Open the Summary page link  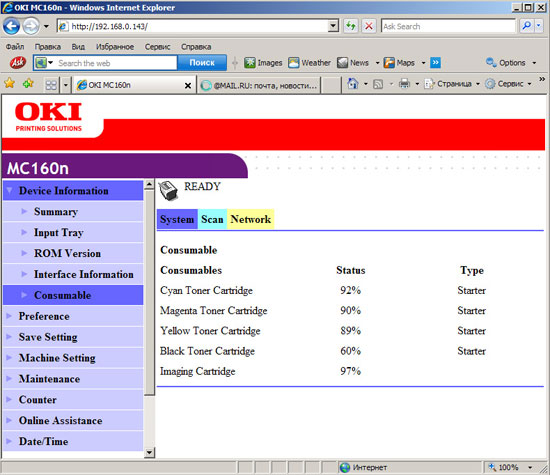point(73,212)
